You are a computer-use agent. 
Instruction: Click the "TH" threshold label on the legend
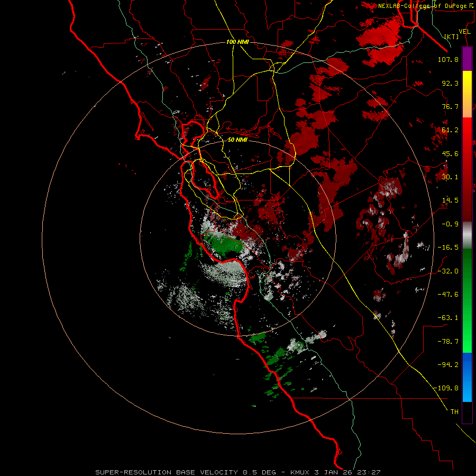[x=454, y=411]
